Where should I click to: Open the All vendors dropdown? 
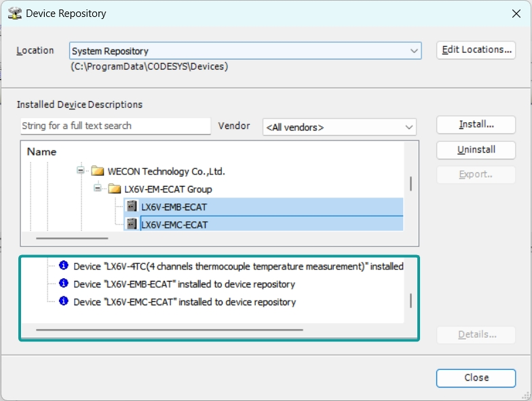(408, 128)
